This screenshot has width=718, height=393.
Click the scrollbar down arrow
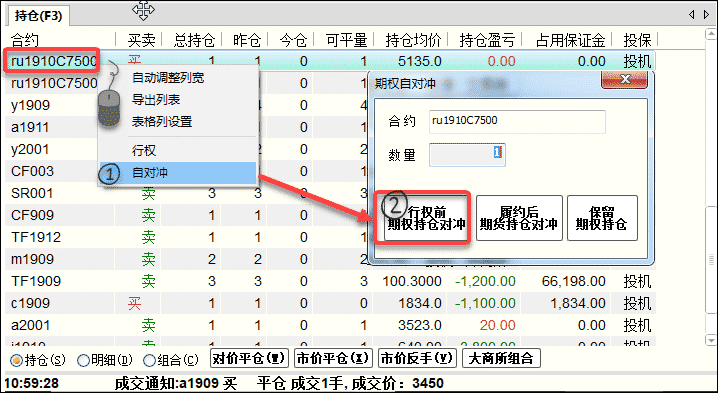tap(711, 340)
